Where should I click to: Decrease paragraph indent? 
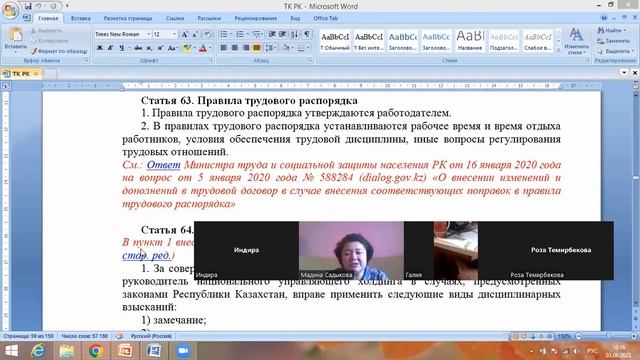click(x=272, y=34)
